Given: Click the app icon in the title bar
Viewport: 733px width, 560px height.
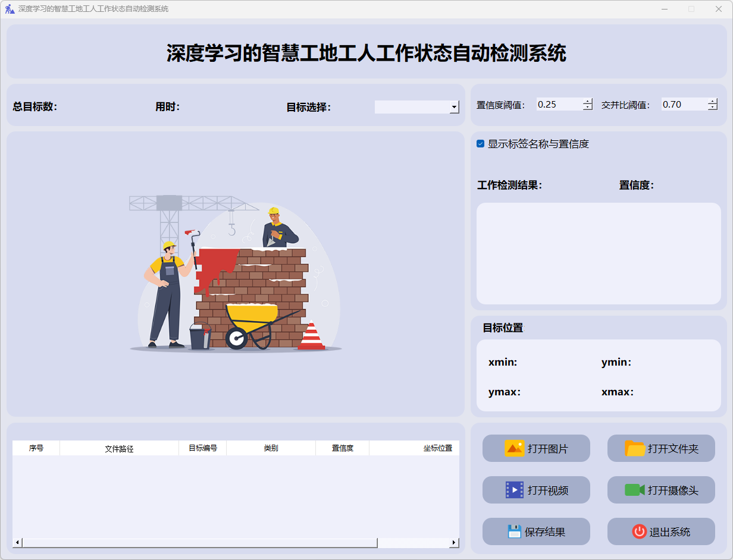Looking at the screenshot, I should coord(10,9).
